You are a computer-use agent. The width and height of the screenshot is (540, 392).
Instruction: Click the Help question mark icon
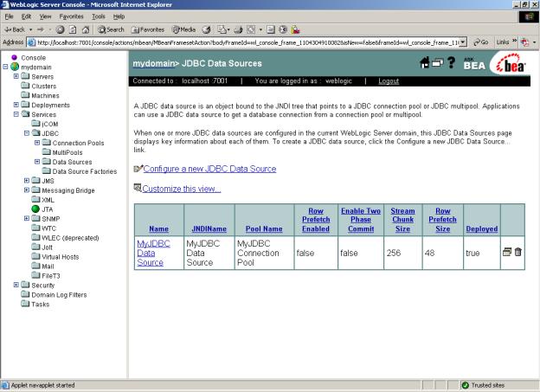[451, 62]
